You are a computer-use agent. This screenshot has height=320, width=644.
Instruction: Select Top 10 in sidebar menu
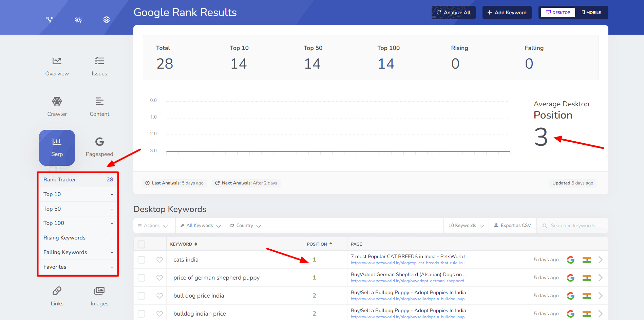click(x=78, y=194)
